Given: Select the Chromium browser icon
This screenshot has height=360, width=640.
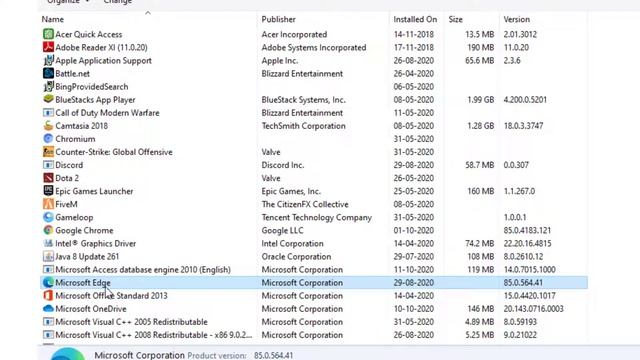Looking at the screenshot, I should tap(48, 139).
